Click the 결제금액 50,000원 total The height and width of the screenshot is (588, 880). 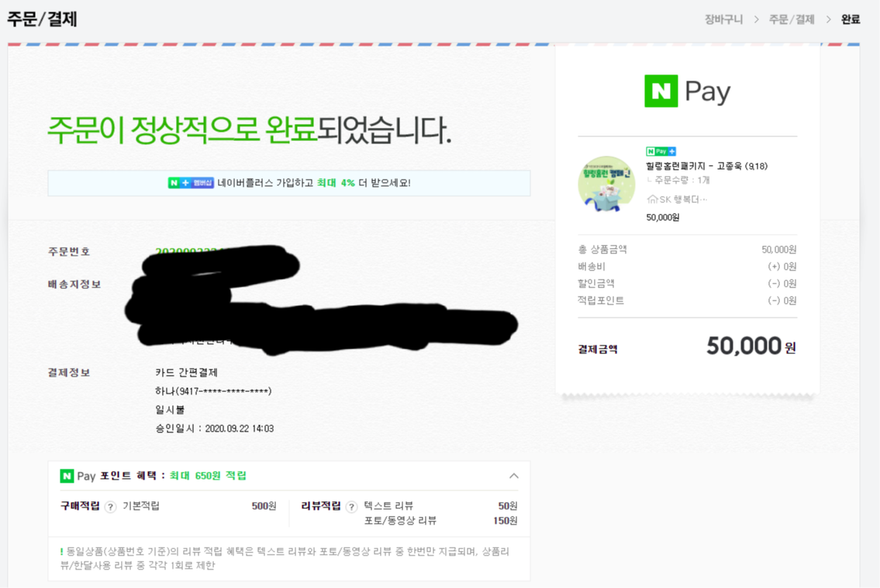(x=688, y=346)
